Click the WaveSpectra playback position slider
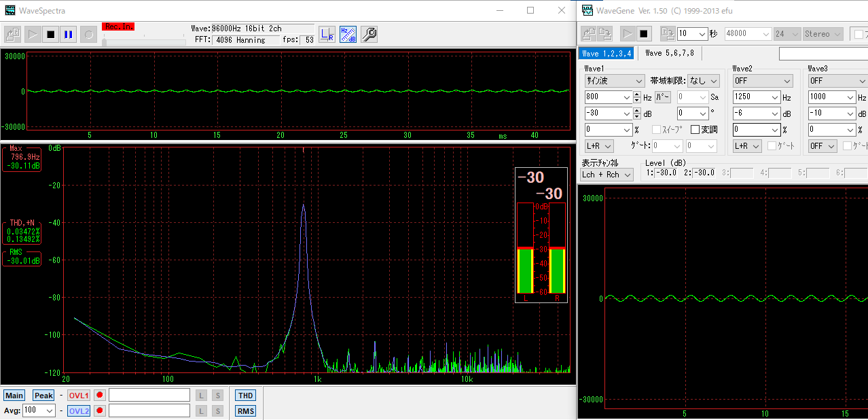Image resolution: width=868 pixels, height=420 pixels. tap(144, 42)
